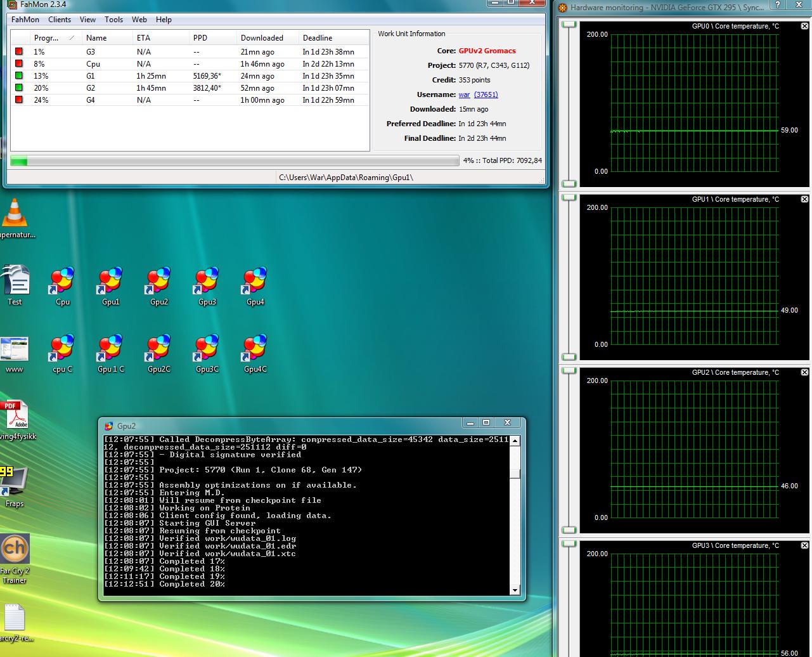Open the Gpu 1 C desktop shortcut

tap(111, 354)
